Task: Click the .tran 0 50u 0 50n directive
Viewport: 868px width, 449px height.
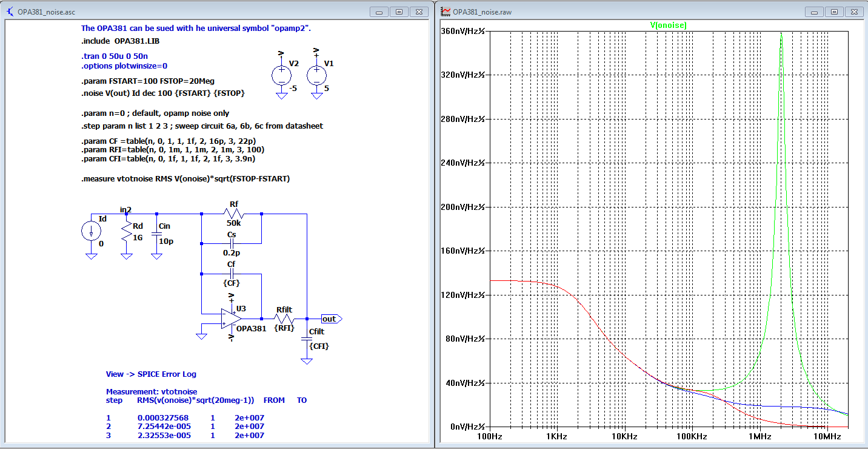Action: 115,56
